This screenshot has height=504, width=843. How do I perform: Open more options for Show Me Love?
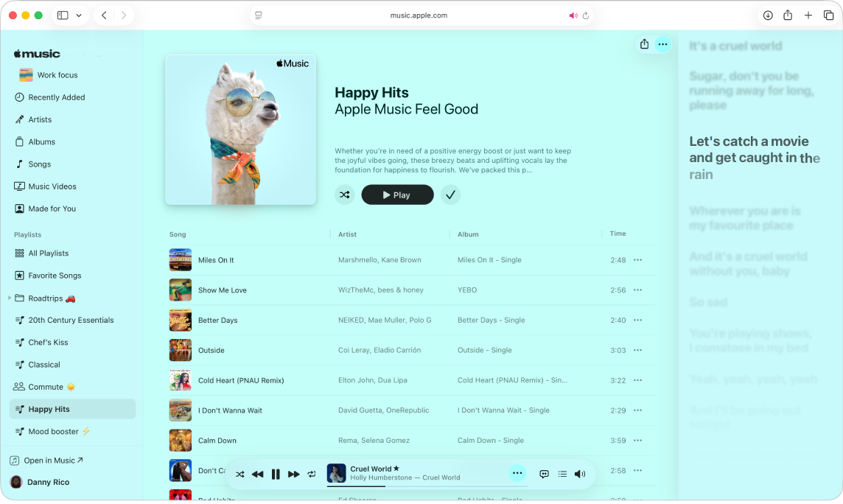click(x=637, y=290)
